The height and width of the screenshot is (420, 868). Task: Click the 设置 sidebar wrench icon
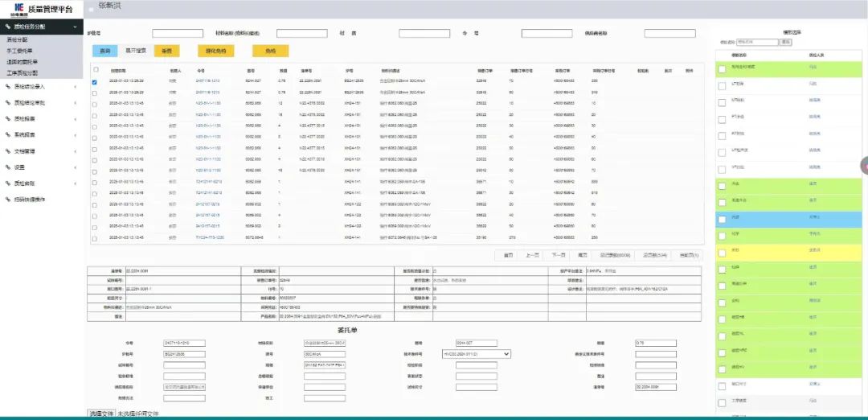pyautogui.click(x=8, y=167)
